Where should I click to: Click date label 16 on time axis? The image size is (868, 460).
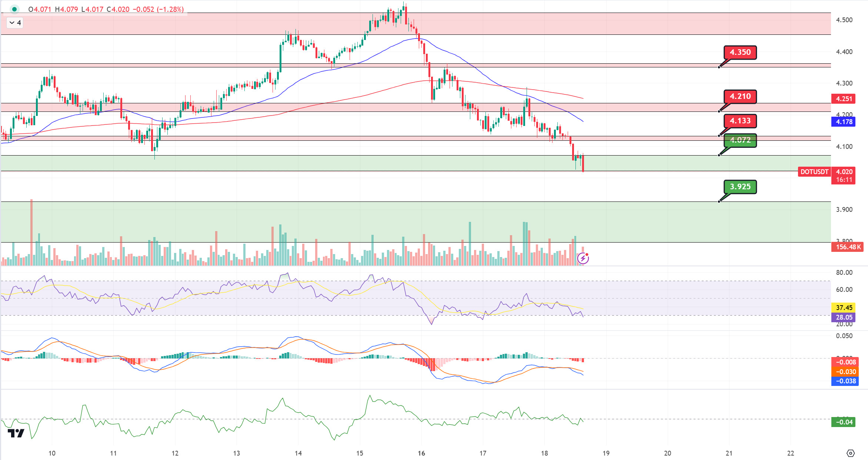pos(421,453)
